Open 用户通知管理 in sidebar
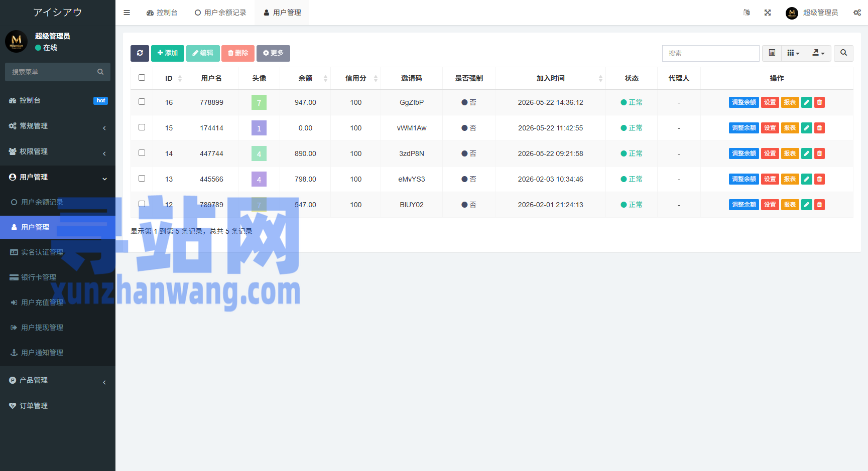The image size is (868, 471). click(x=58, y=353)
